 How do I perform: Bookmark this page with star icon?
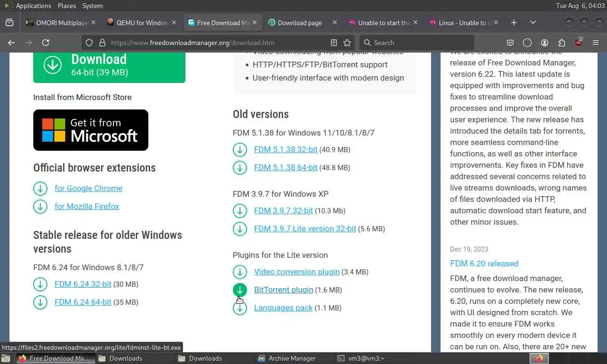pyautogui.click(x=347, y=43)
